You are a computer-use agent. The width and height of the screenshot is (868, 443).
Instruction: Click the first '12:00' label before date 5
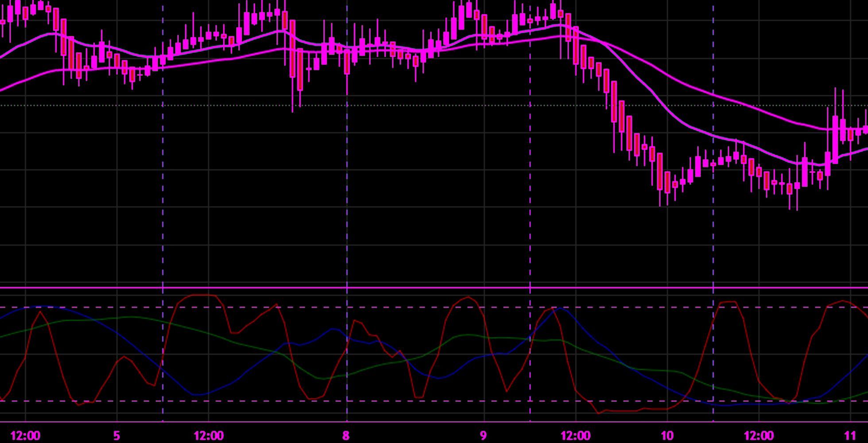click(x=25, y=436)
